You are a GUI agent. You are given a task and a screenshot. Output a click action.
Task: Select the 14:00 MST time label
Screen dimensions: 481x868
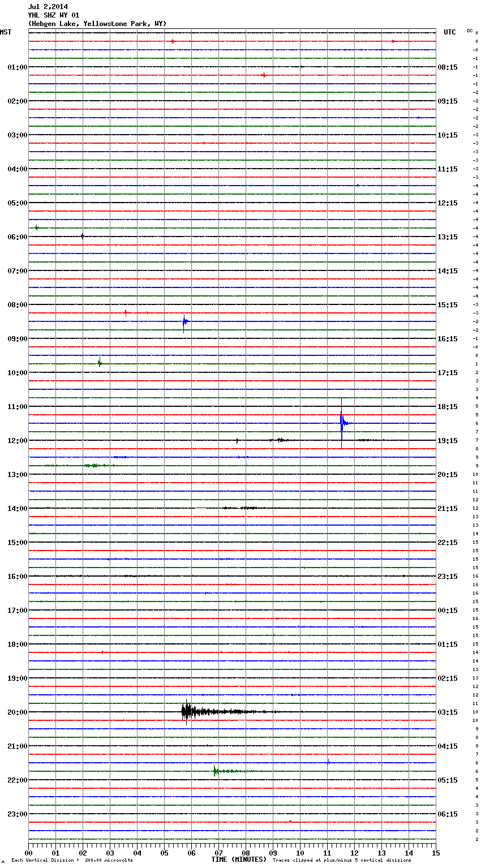18,508
